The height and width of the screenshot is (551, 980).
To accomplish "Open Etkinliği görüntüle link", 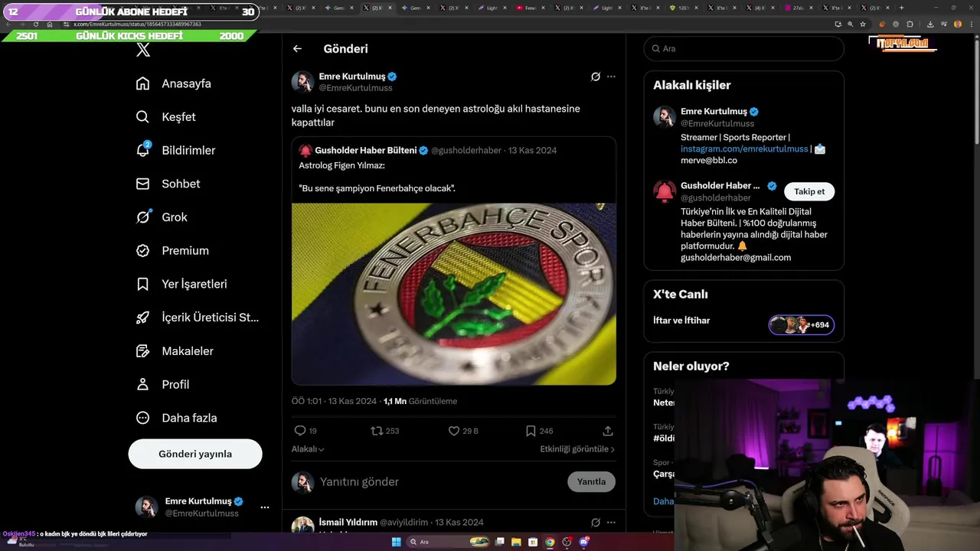I will (577, 449).
